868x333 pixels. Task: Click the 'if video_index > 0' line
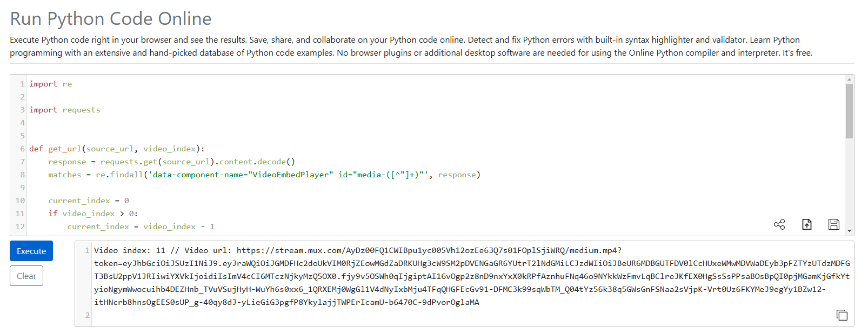[x=93, y=214]
